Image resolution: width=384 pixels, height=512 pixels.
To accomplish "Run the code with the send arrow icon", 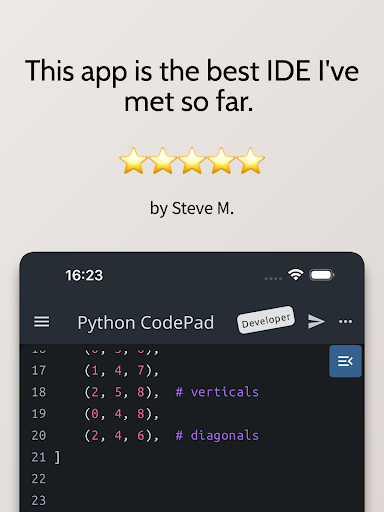I will click(316, 321).
